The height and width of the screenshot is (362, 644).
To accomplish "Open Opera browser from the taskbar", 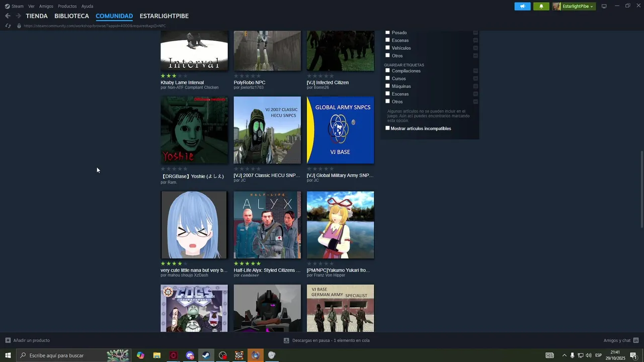I will pyautogui.click(x=174, y=355).
